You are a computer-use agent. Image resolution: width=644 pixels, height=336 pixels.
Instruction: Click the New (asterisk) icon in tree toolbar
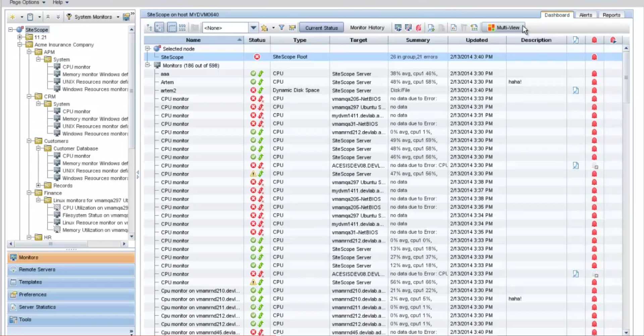click(x=13, y=17)
